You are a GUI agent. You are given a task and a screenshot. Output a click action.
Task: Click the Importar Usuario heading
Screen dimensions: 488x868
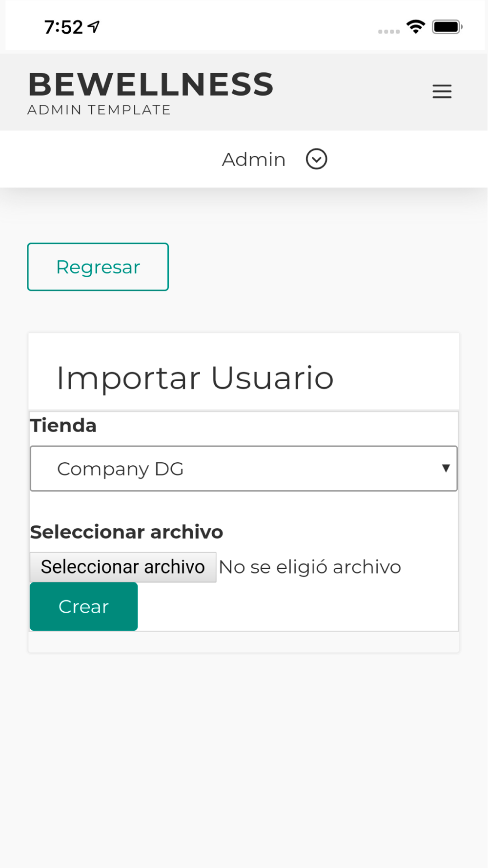coord(195,378)
